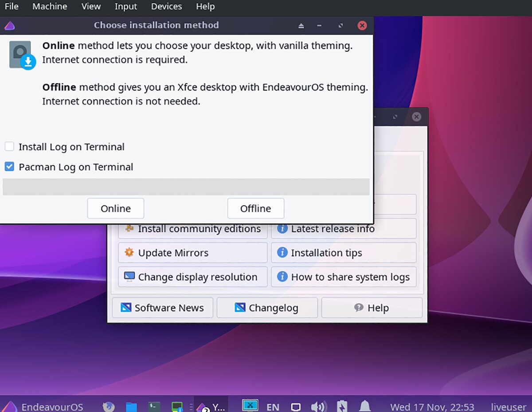
Task: Uncheck Pacman Log on Terminal
Action: coord(9,167)
